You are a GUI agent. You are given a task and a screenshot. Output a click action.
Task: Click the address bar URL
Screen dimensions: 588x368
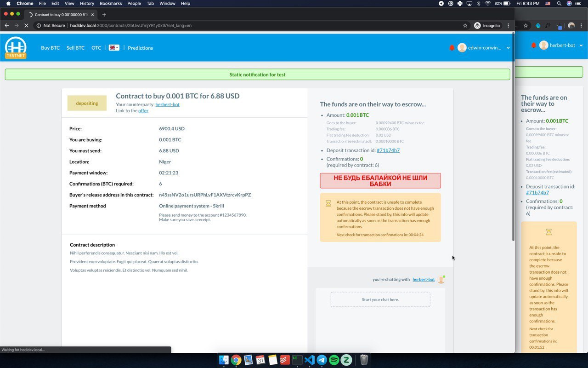click(x=131, y=26)
